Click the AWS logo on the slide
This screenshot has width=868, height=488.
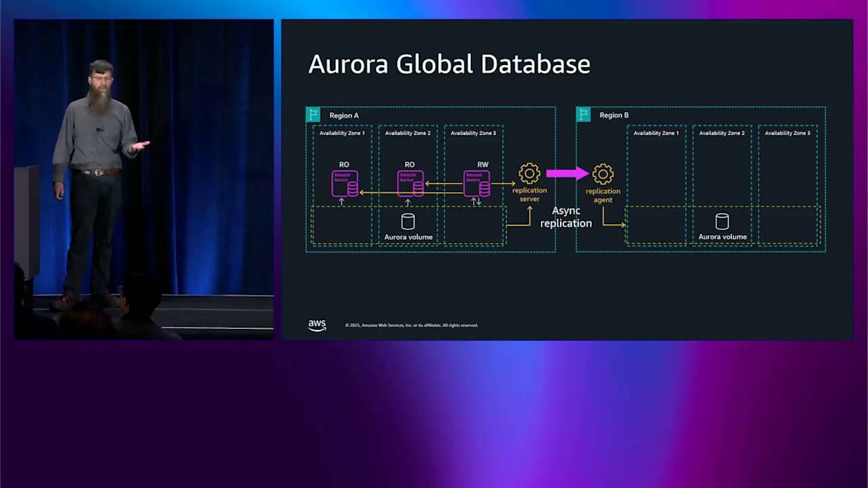point(317,325)
